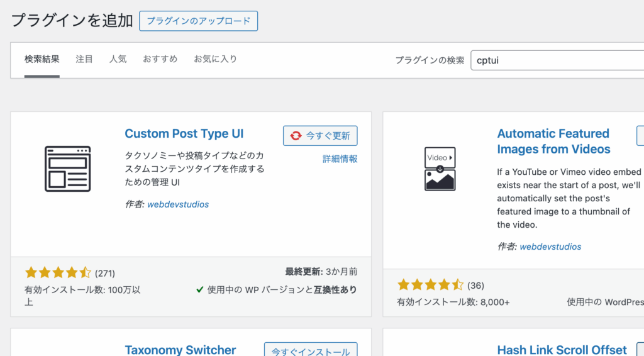Screen dimensions: 644x356
Task: Click the 今すぐ更新 update button
Action: (320, 135)
